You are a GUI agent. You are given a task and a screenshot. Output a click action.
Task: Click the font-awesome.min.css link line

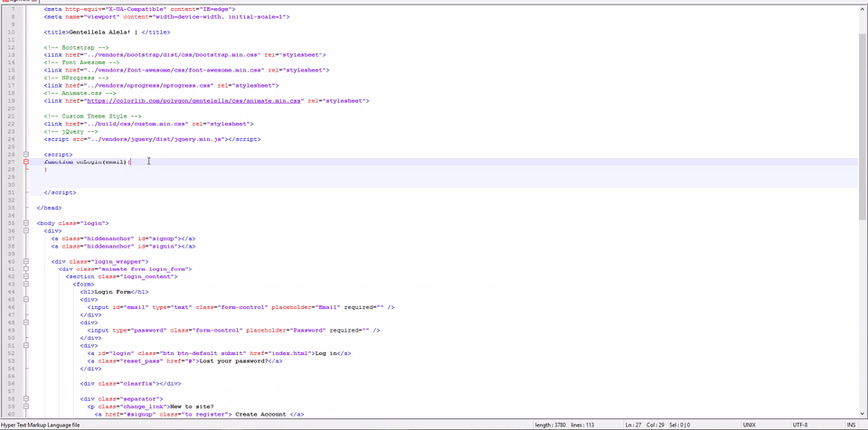[187, 70]
